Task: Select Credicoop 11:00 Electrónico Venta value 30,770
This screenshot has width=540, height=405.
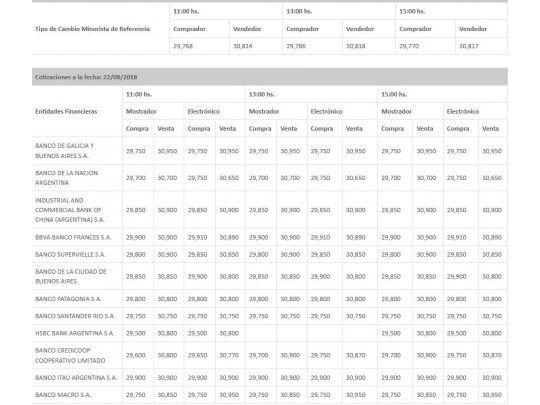Action: tap(229, 355)
